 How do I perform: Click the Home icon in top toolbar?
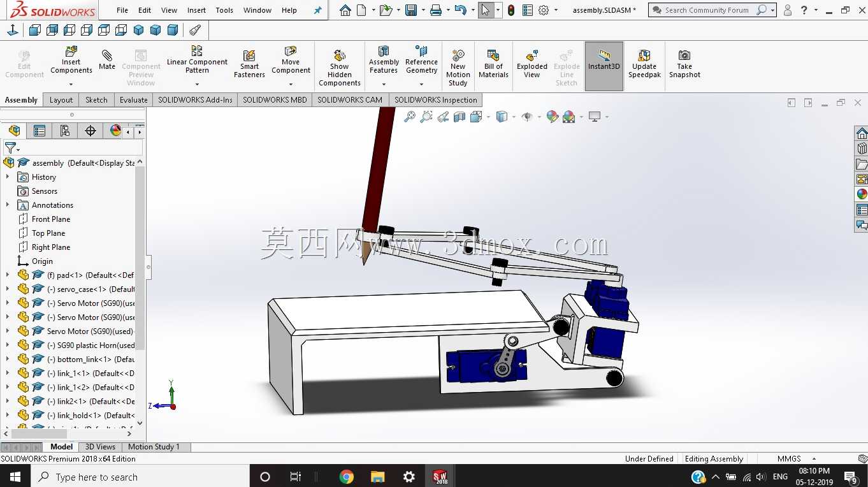click(x=345, y=10)
